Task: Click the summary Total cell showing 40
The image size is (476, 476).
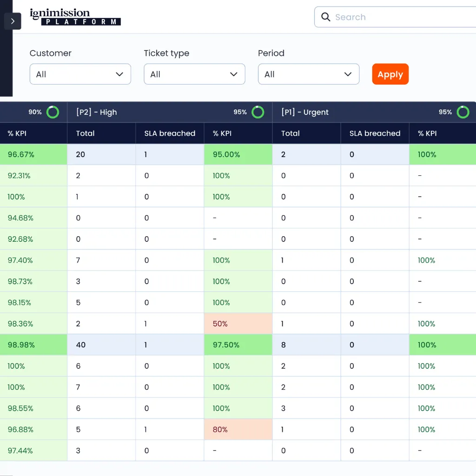Action: (101, 345)
